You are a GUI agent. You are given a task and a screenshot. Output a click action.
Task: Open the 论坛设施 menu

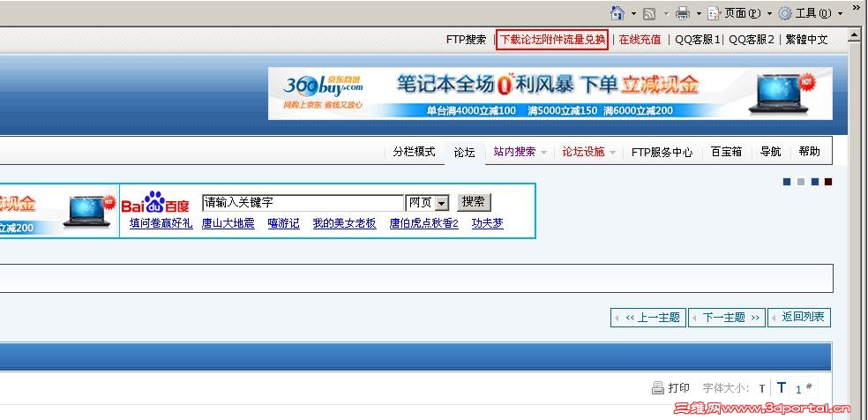pos(583,152)
